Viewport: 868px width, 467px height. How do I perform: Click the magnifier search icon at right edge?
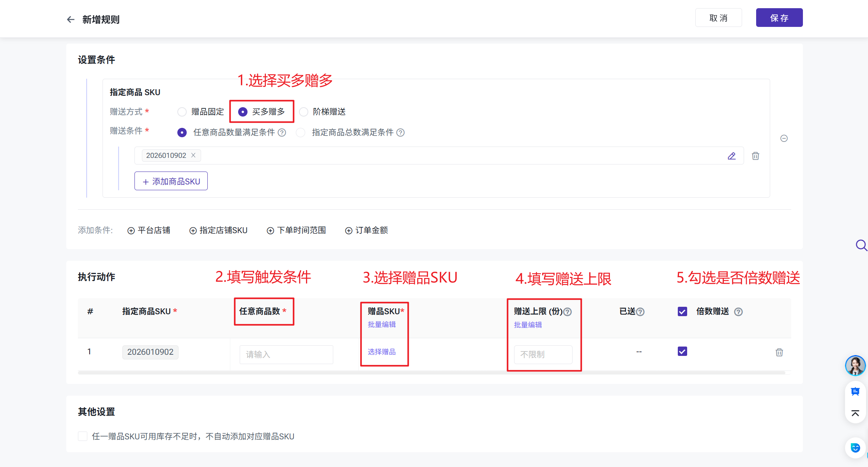coord(861,245)
